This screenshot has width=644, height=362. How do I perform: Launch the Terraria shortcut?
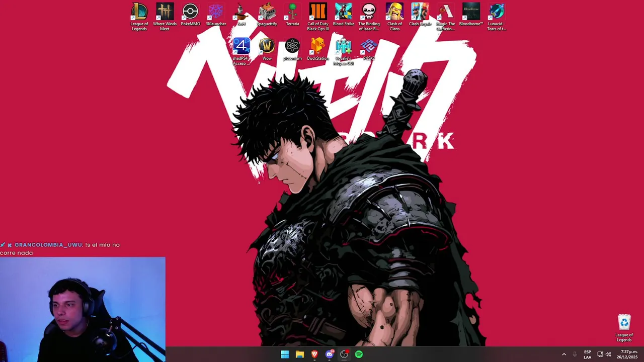coord(292,15)
